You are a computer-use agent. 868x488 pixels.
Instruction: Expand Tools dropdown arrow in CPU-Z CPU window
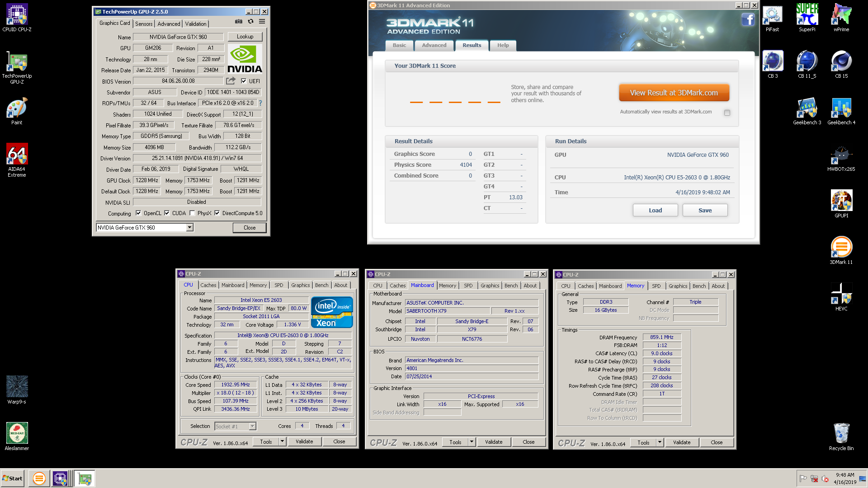coord(283,441)
